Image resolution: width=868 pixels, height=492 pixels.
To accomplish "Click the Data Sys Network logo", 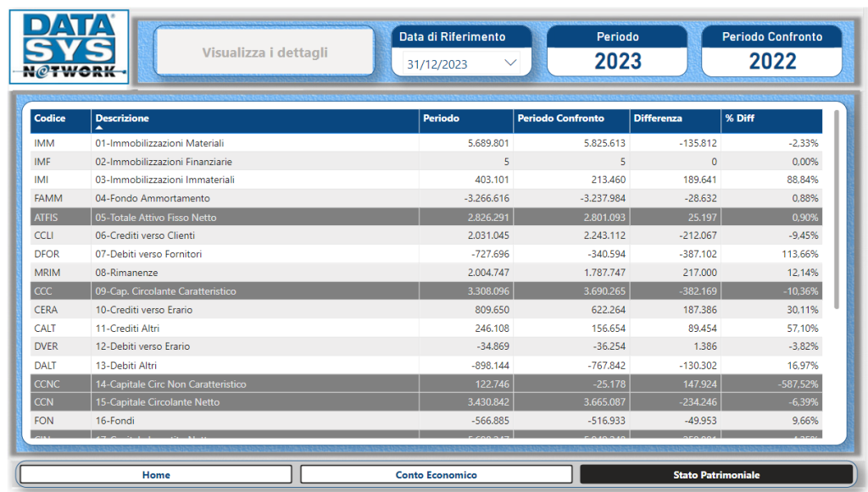I will (69, 47).
